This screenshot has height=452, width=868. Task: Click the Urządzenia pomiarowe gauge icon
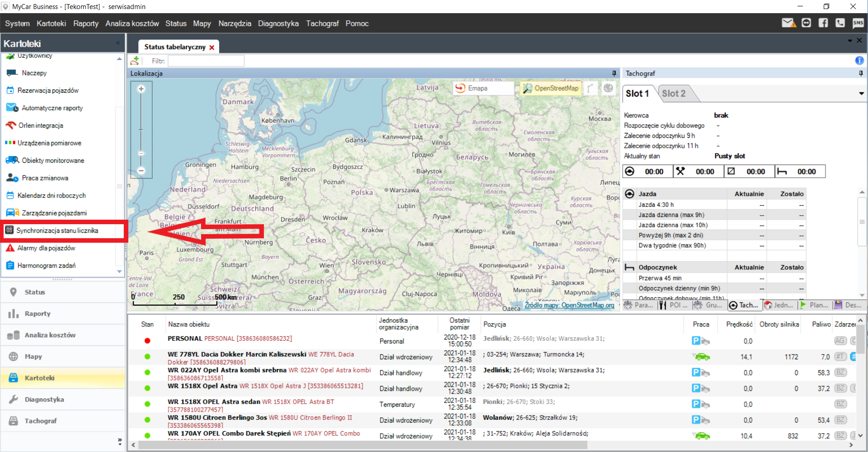click(10, 143)
